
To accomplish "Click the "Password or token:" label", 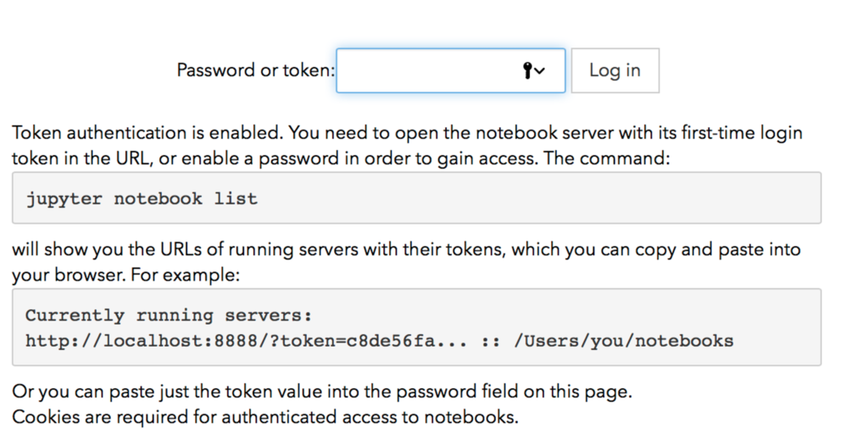I will [256, 70].
